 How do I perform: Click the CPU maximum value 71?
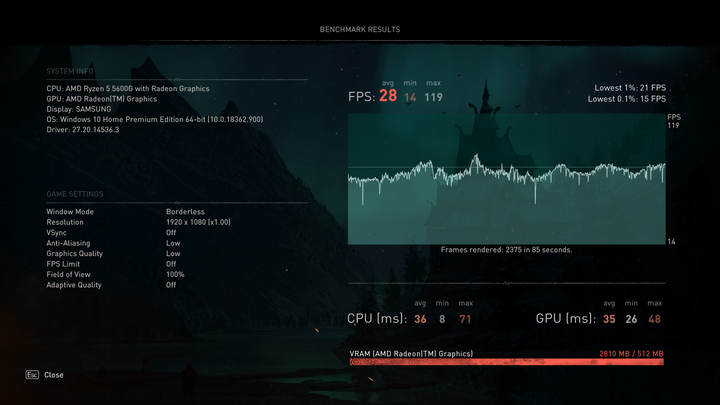pos(465,319)
